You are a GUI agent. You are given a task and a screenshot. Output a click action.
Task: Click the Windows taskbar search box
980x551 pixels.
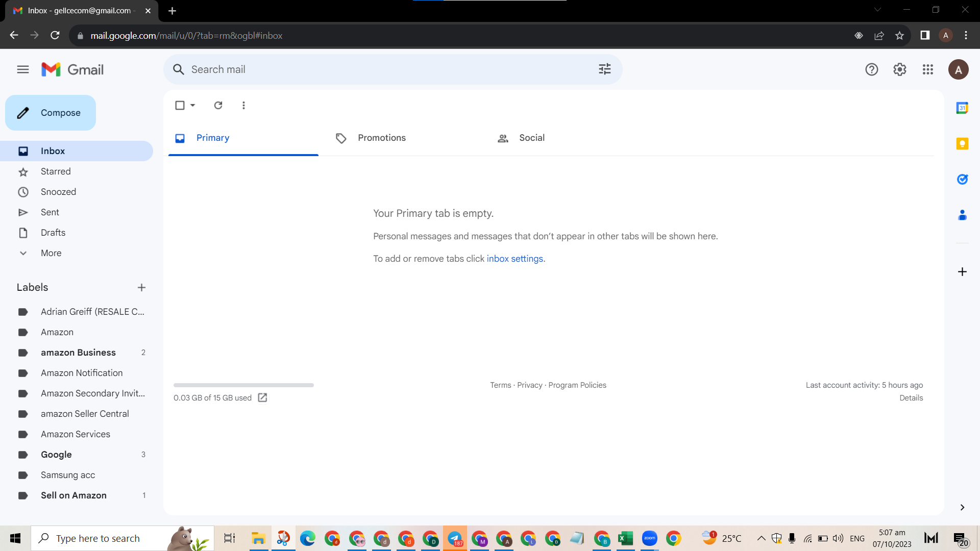click(x=122, y=538)
